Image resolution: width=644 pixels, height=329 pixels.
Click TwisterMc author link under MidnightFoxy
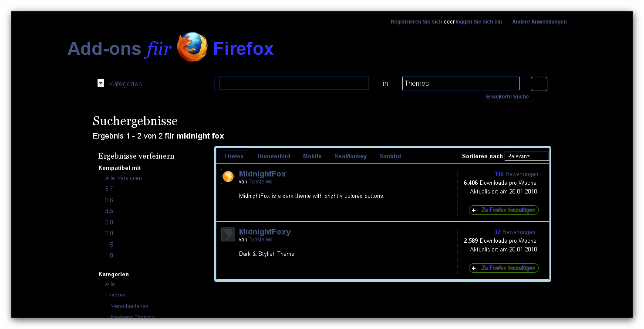(260, 240)
